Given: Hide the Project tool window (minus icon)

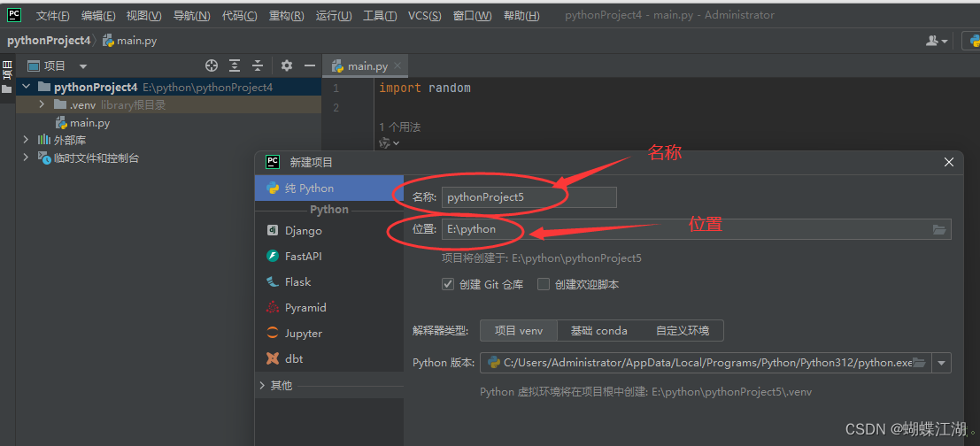Looking at the screenshot, I should coord(309,65).
